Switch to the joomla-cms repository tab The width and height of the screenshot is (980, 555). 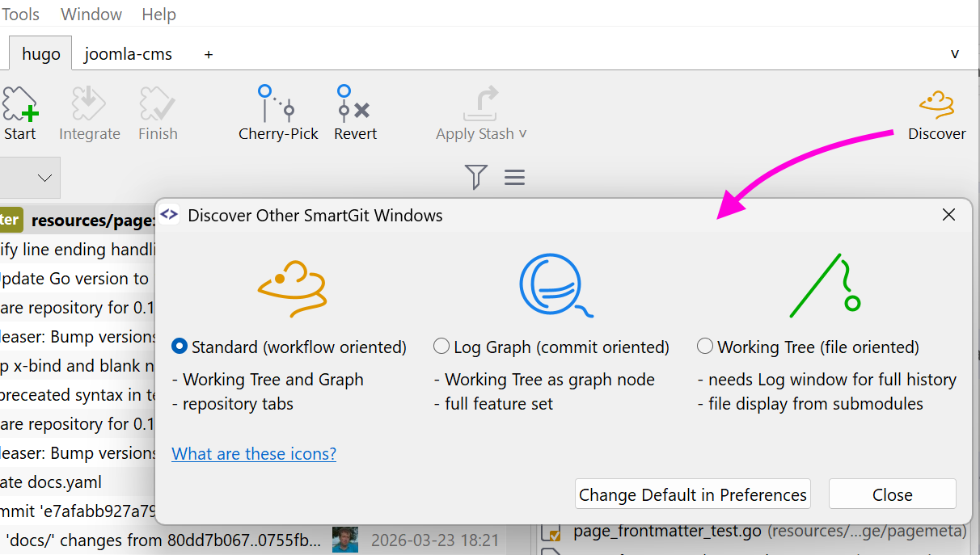129,53
